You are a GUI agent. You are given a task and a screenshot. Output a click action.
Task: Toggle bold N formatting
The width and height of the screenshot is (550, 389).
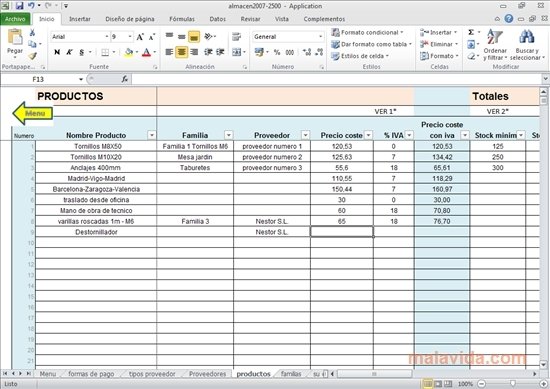point(57,52)
